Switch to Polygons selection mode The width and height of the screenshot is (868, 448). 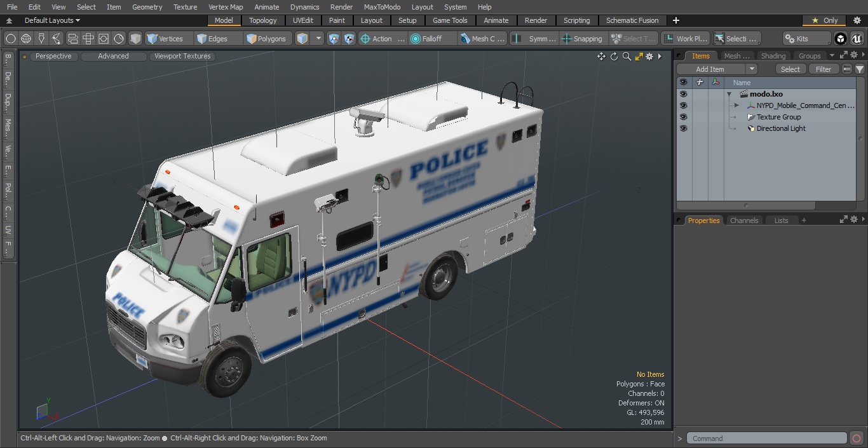[x=268, y=39]
